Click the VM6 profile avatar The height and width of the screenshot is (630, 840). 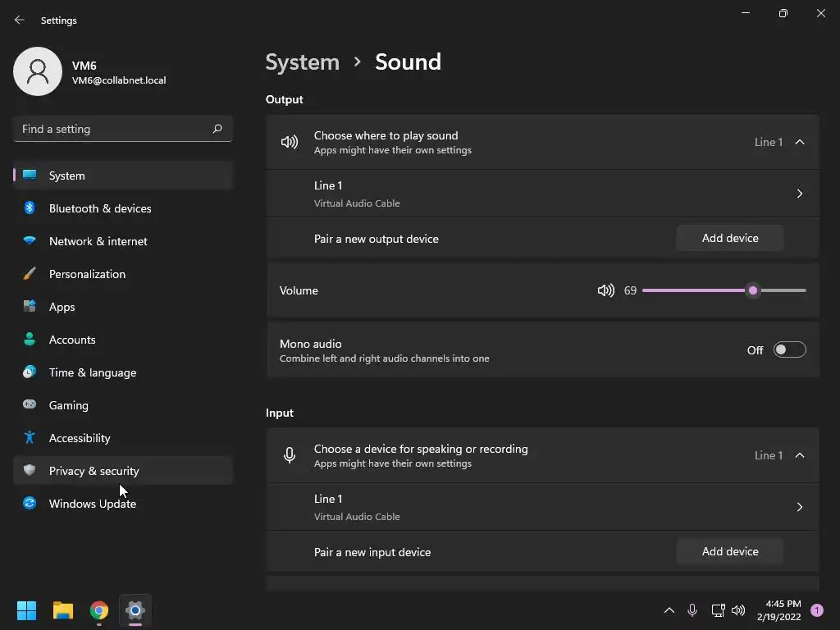pyautogui.click(x=38, y=71)
